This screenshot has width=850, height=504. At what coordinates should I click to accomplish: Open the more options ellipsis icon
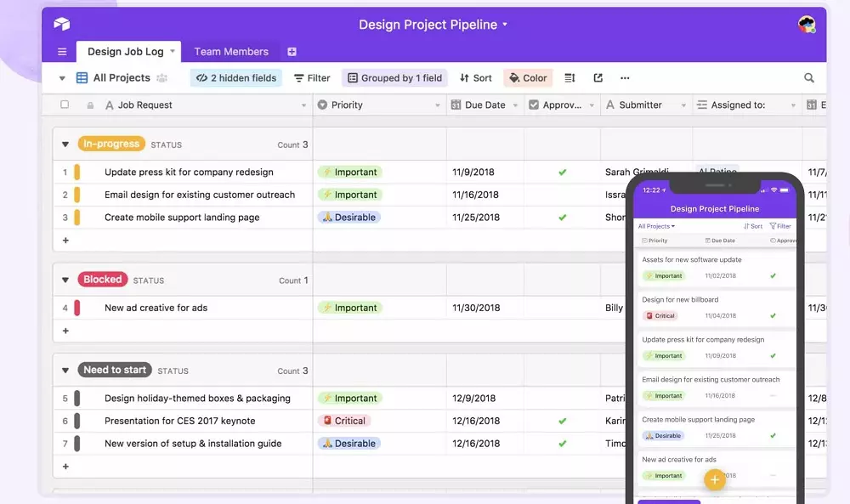[x=625, y=78]
